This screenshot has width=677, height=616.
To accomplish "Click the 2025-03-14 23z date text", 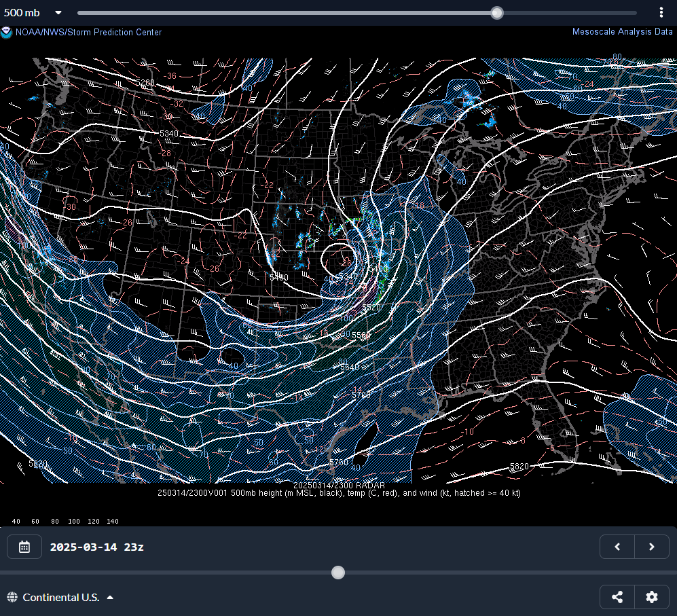I will 96,547.
